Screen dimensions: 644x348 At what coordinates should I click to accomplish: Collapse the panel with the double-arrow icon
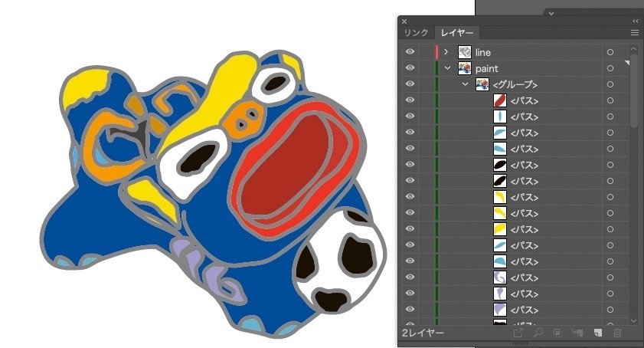[636, 21]
